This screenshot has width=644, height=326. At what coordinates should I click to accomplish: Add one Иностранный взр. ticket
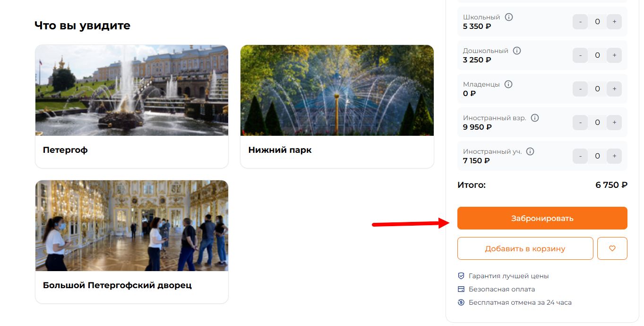[614, 123]
